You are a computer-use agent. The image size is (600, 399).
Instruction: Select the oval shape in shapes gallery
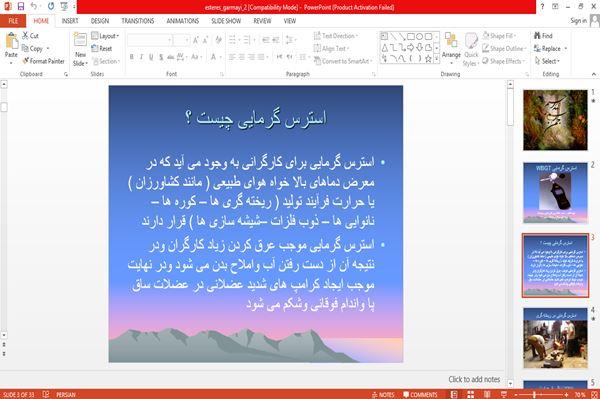click(x=419, y=36)
